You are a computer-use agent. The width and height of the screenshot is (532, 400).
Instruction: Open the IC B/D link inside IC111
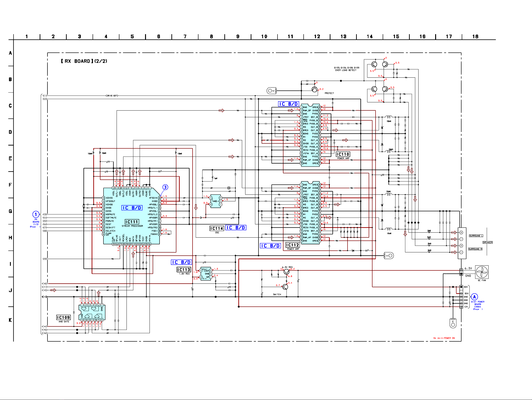pyautogui.click(x=132, y=208)
